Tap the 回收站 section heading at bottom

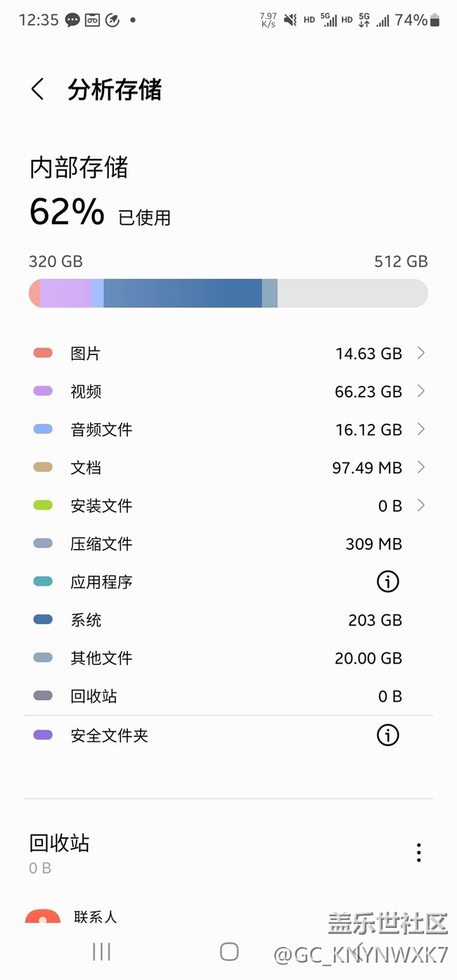pyautogui.click(x=60, y=843)
